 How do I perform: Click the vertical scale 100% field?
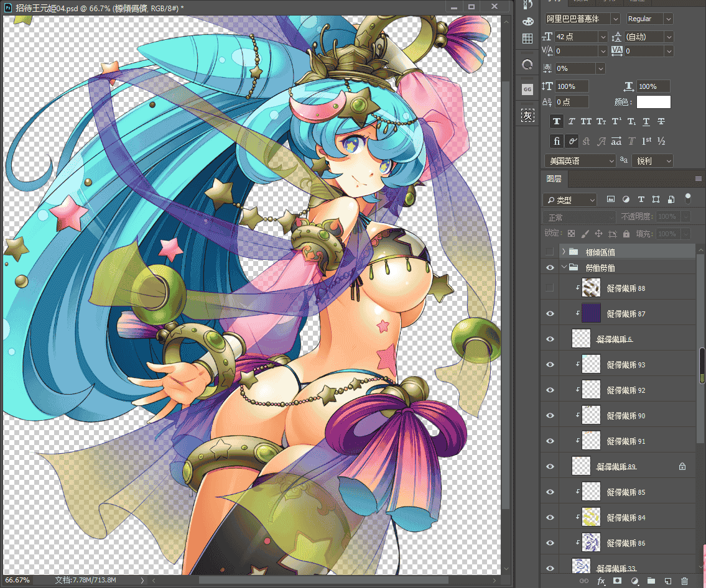click(x=572, y=86)
